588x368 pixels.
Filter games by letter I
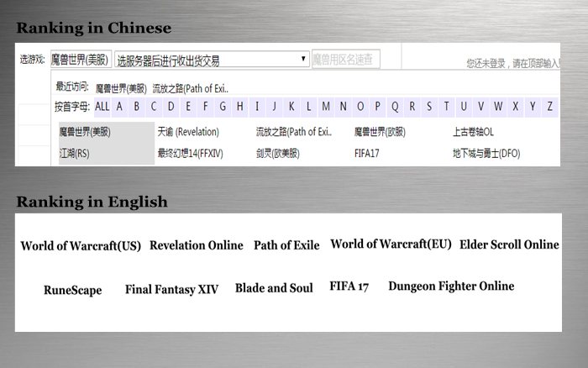(x=257, y=107)
